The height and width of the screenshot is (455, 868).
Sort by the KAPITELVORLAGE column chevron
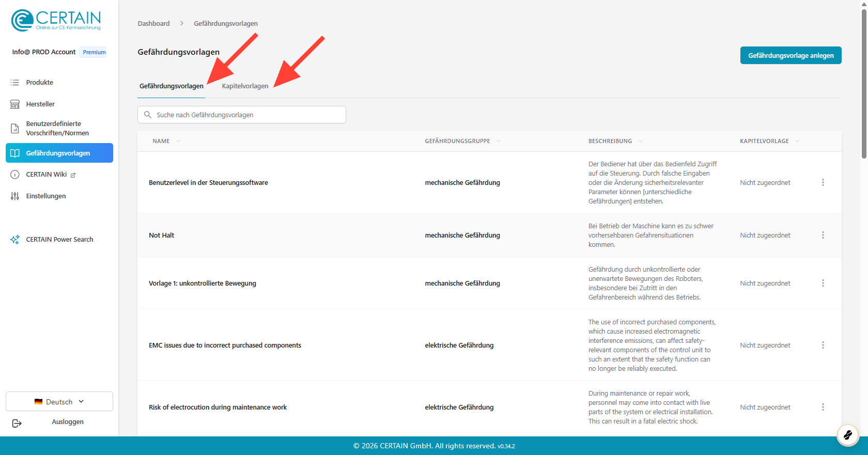(x=797, y=141)
